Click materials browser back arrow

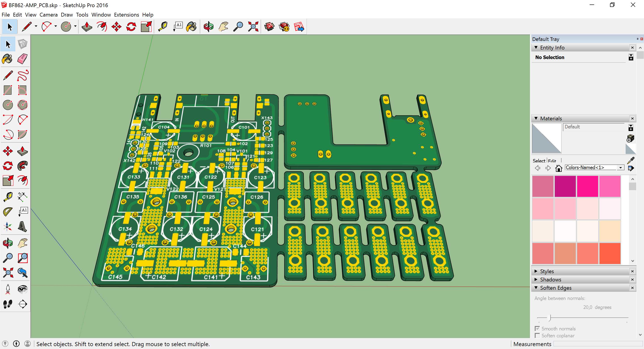(x=538, y=168)
